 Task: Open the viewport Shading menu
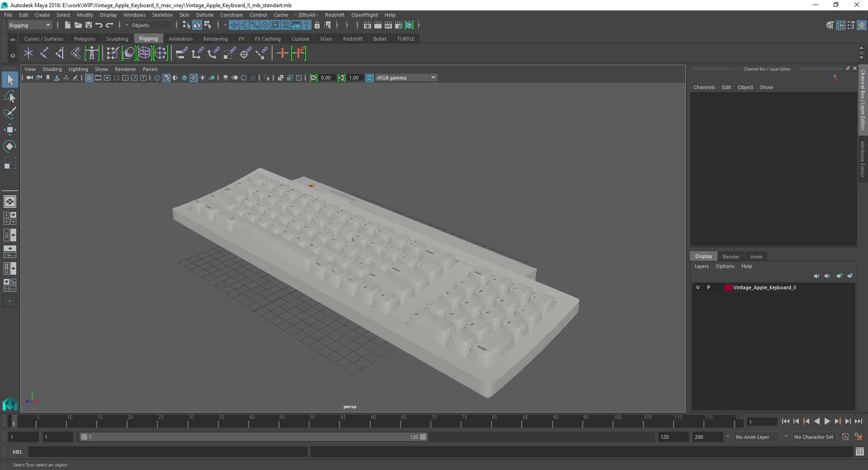[x=52, y=69]
